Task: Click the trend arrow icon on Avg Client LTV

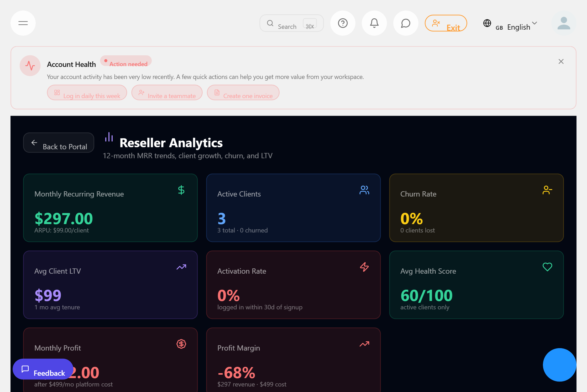Action: (x=181, y=267)
